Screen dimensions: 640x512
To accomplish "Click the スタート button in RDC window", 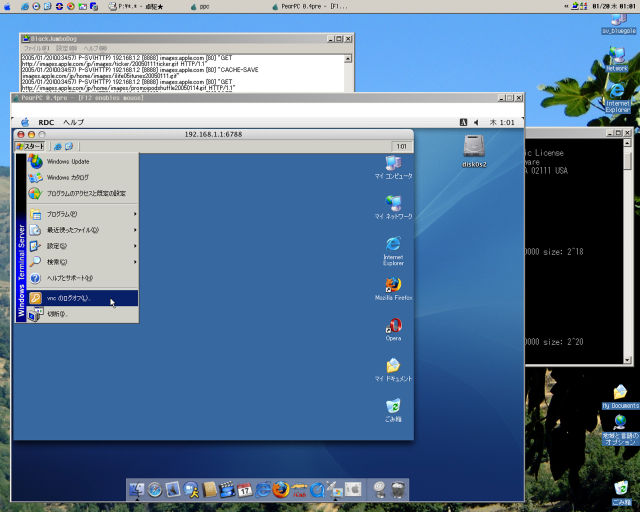I will (29, 146).
